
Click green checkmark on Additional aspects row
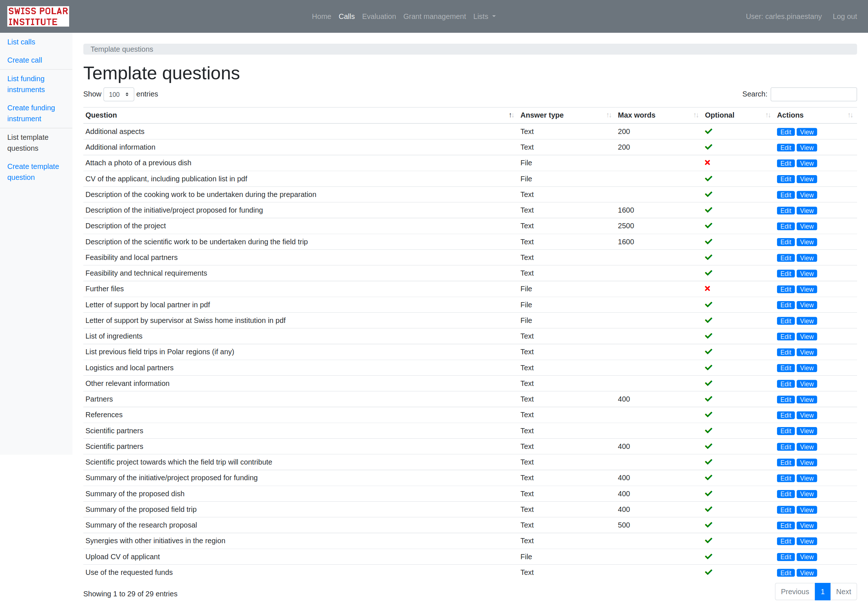[x=709, y=131]
